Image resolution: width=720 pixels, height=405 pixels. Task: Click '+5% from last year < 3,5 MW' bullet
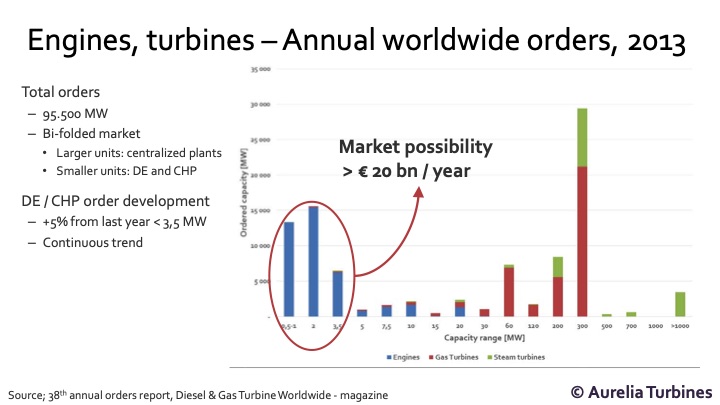(124, 222)
